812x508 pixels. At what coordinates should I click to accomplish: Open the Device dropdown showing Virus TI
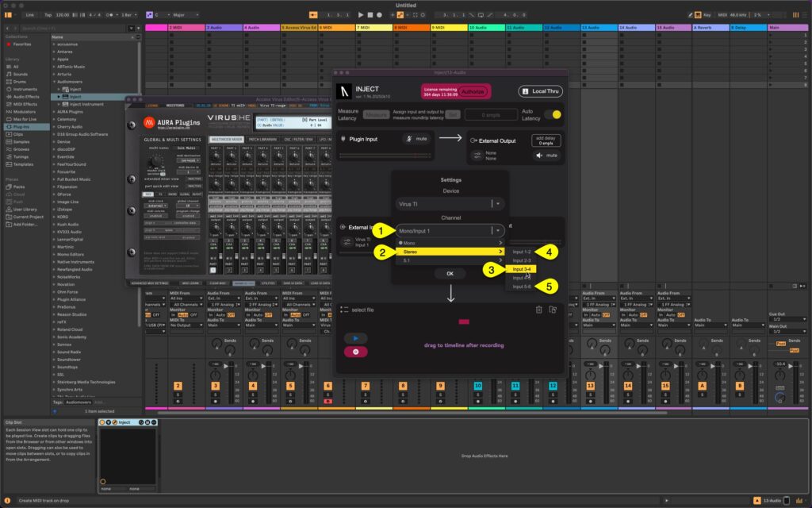[449, 204]
